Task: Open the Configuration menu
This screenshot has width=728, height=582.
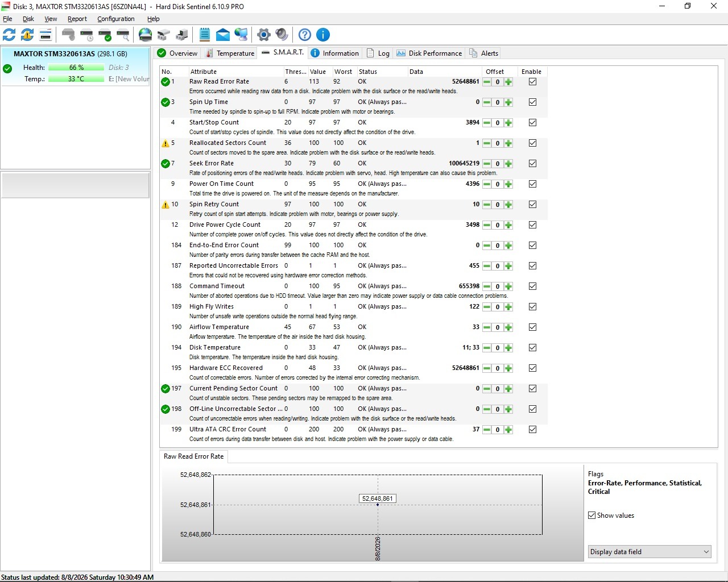Action: [x=116, y=19]
